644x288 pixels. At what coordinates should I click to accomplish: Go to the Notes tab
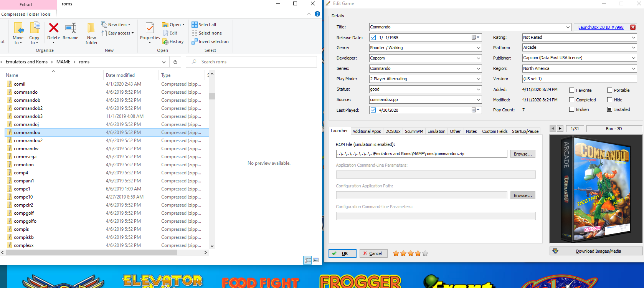[x=471, y=131]
